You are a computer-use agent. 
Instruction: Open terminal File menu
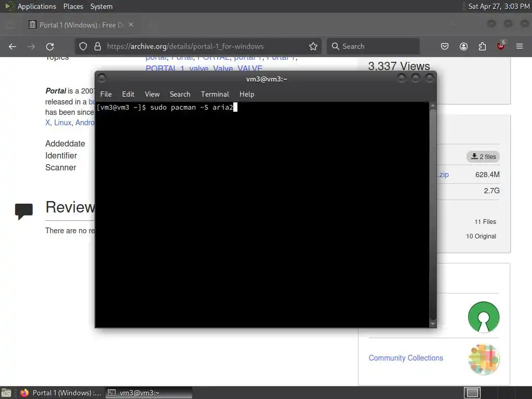[x=106, y=95]
